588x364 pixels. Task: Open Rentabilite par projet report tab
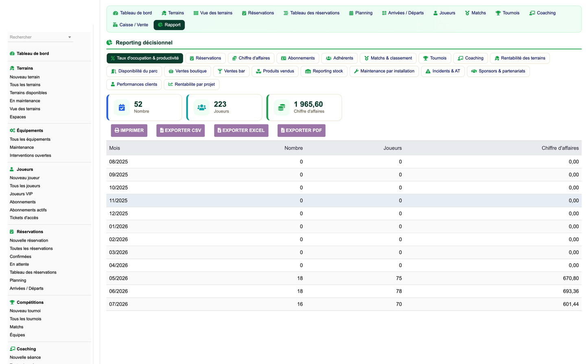point(192,84)
